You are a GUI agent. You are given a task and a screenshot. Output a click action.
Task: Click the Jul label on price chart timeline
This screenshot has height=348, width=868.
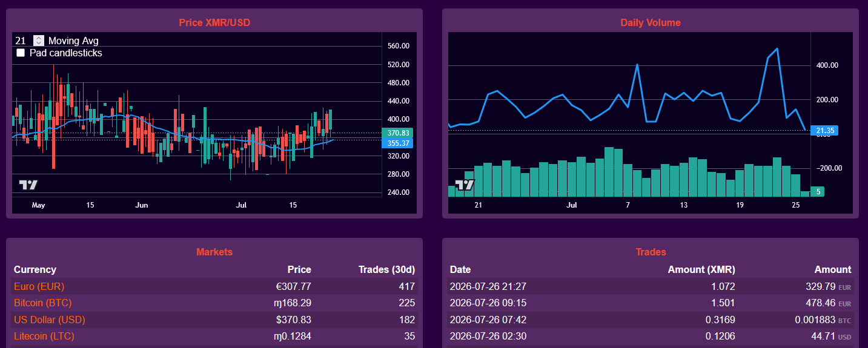point(241,205)
